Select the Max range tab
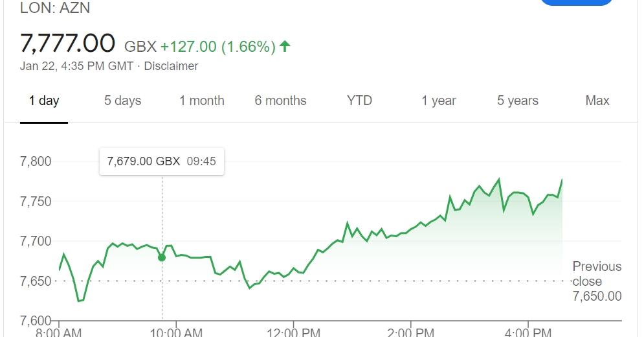The height and width of the screenshot is (337, 644). coord(597,101)
